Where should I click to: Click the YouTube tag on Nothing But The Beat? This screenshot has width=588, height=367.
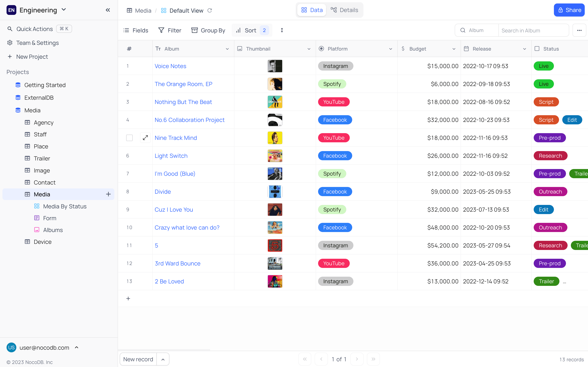(x=334, y=102)
